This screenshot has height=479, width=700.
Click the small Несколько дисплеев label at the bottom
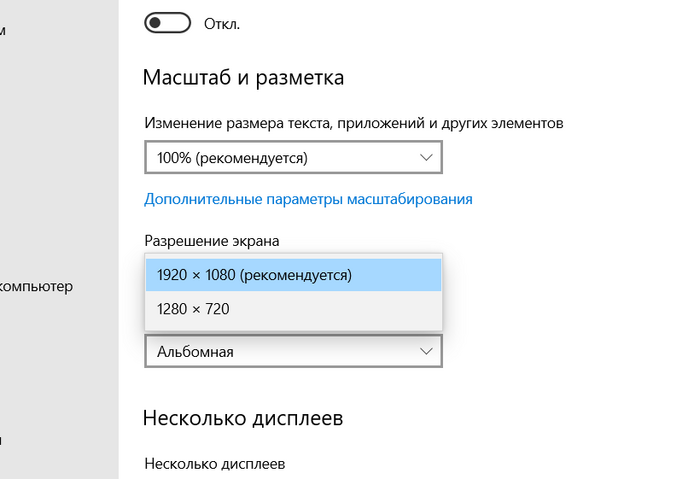(x=215, y=464)
